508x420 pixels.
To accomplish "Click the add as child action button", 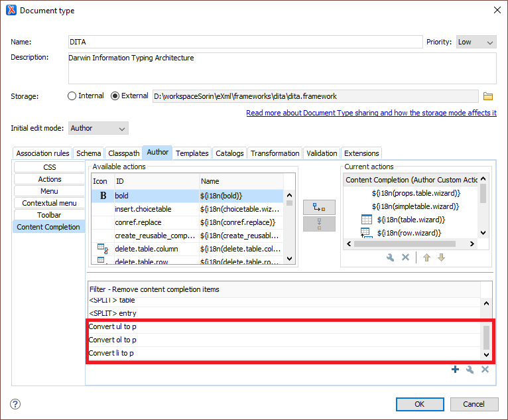I will tap(319, 207).
